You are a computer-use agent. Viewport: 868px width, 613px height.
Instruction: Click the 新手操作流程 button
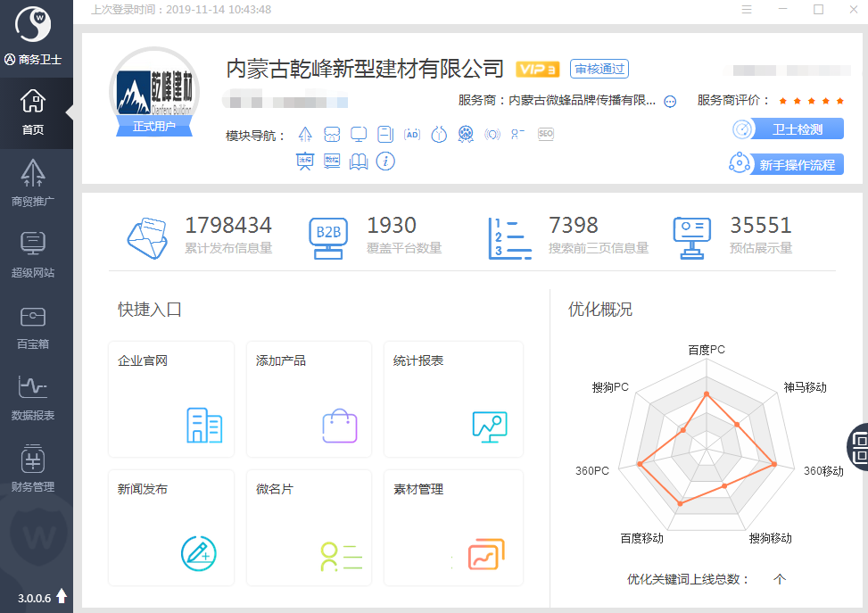coord(786,164)
